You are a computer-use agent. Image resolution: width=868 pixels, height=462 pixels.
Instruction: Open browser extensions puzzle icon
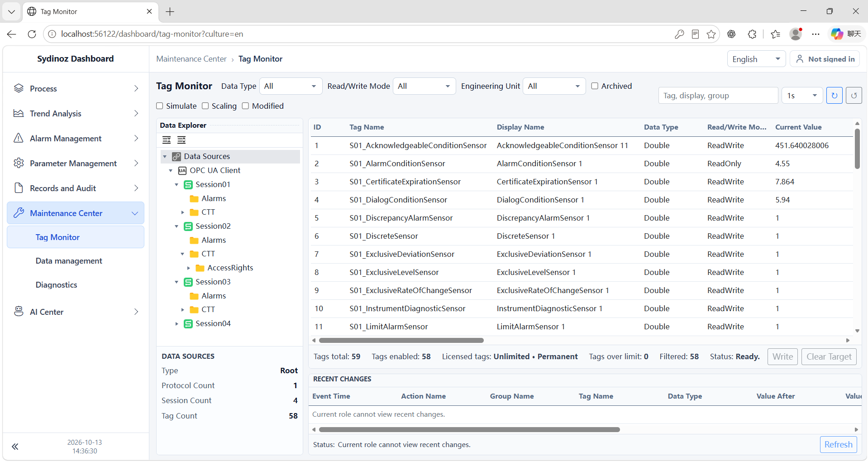click(752, 34)
